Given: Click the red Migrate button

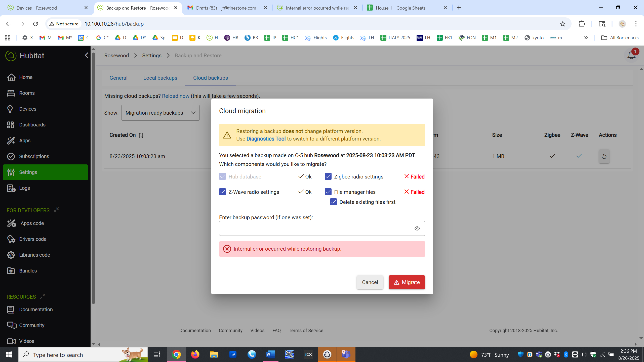Looking at the screenshot, I should click(407, 282).
